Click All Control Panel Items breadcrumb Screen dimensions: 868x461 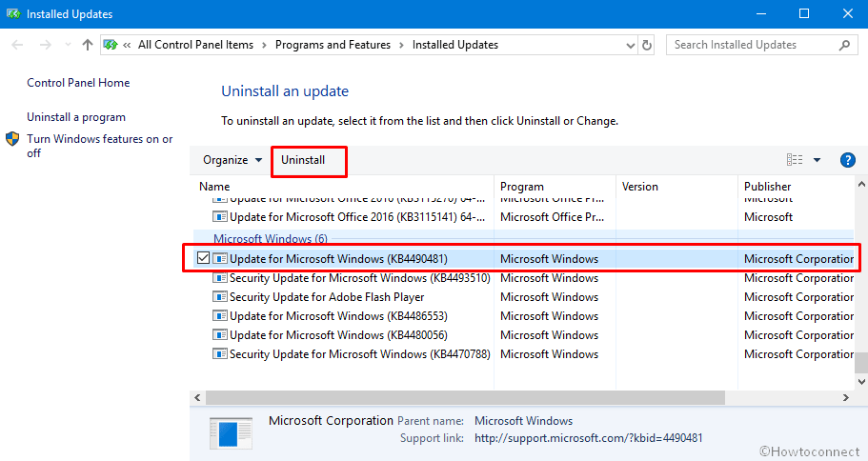coord(195,45)
